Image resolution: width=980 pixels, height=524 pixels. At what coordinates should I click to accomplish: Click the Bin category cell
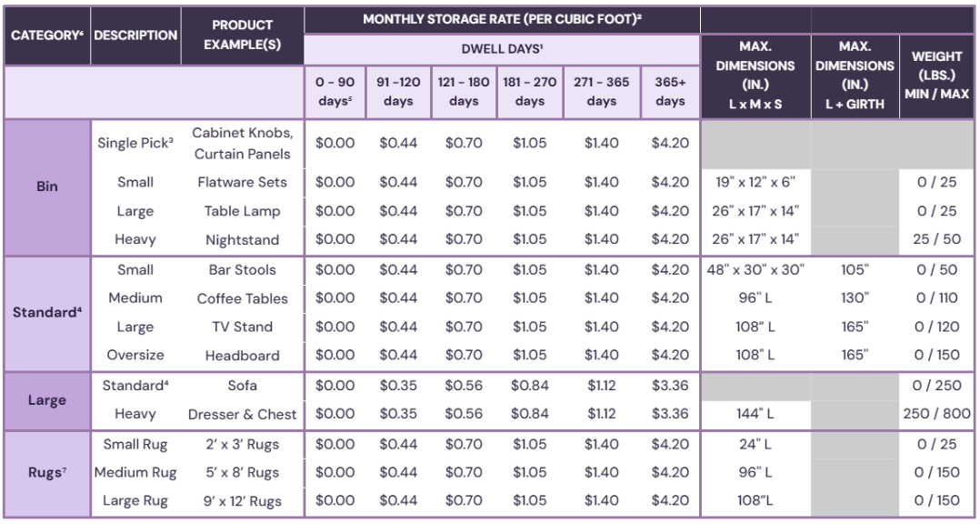pos(47,186)
